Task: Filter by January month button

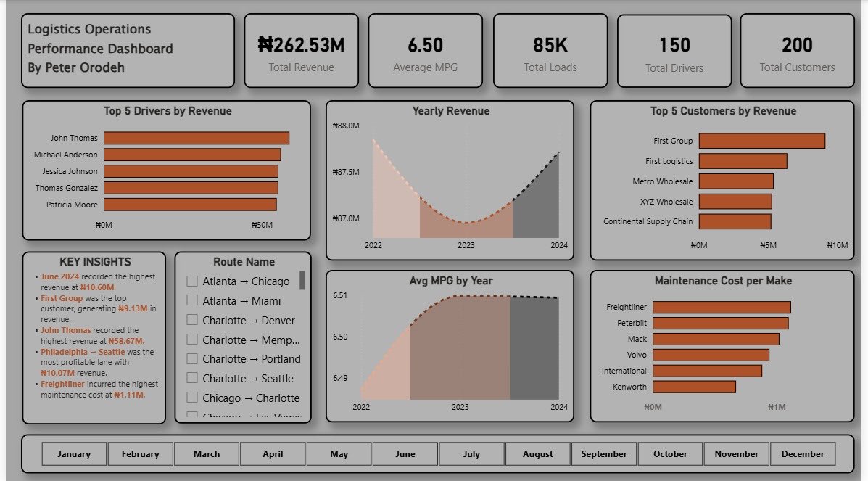Action: (74, 454)
